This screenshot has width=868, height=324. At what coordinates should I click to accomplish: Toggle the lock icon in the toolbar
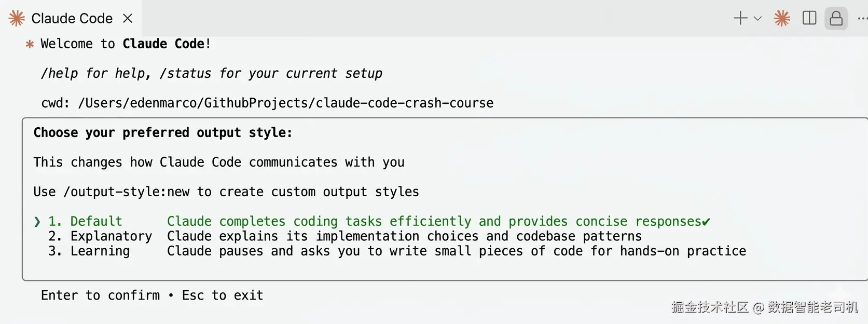tap(836, 19)
